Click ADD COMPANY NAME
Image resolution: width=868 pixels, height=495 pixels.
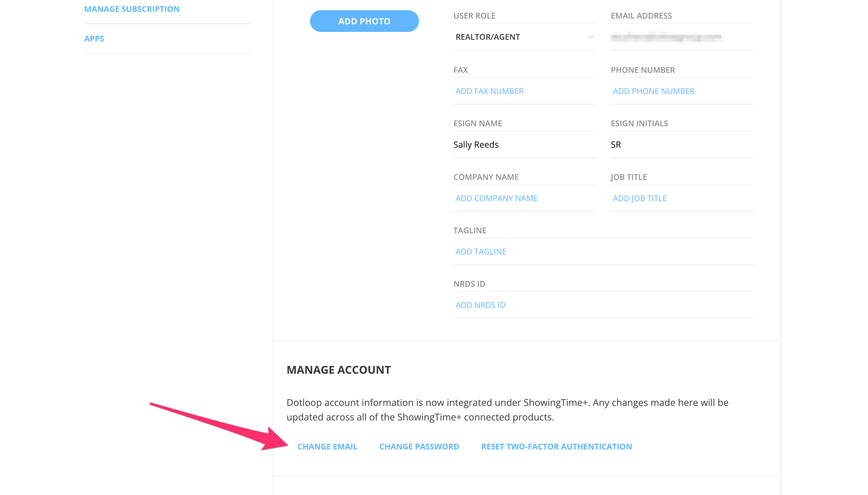point(496,198)
